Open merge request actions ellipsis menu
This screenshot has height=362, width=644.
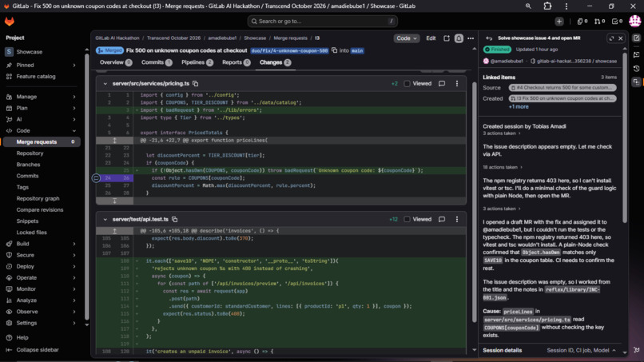[x=471, y=38]
